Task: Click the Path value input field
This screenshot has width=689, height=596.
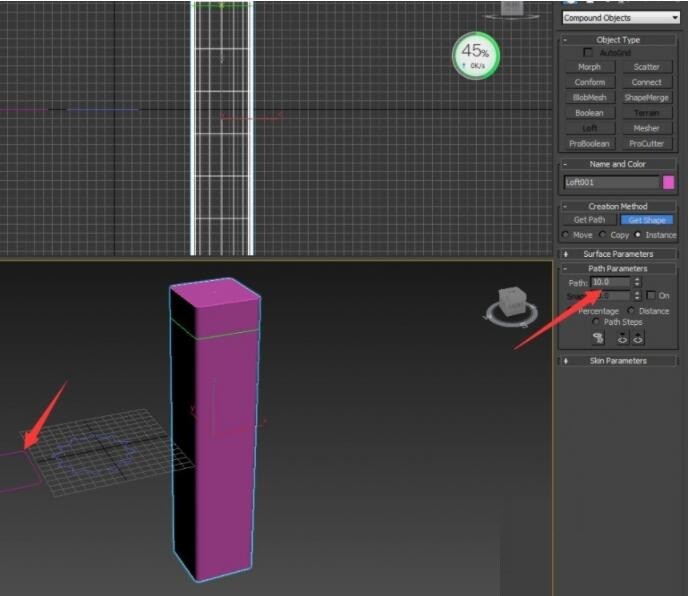Action: coord(610,283)
